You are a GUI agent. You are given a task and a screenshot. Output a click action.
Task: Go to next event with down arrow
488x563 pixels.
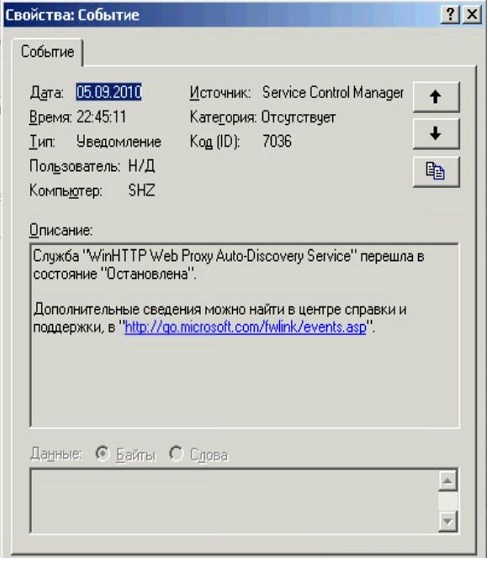click(x=436, y=134)
